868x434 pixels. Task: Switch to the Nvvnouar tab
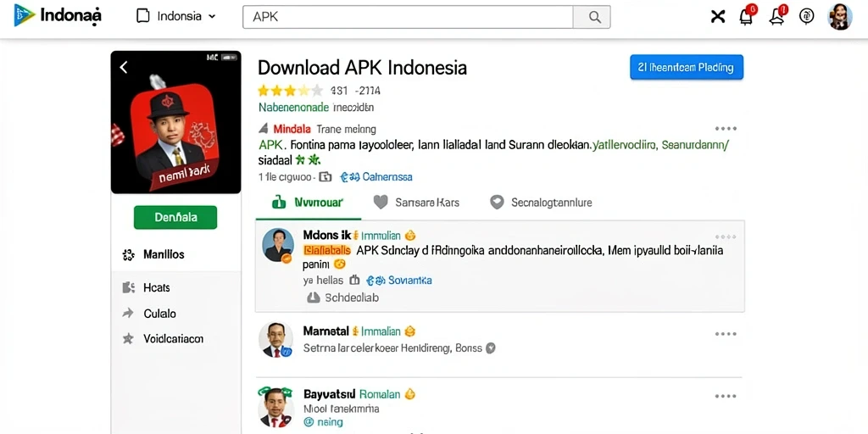[x=309, y=203]
